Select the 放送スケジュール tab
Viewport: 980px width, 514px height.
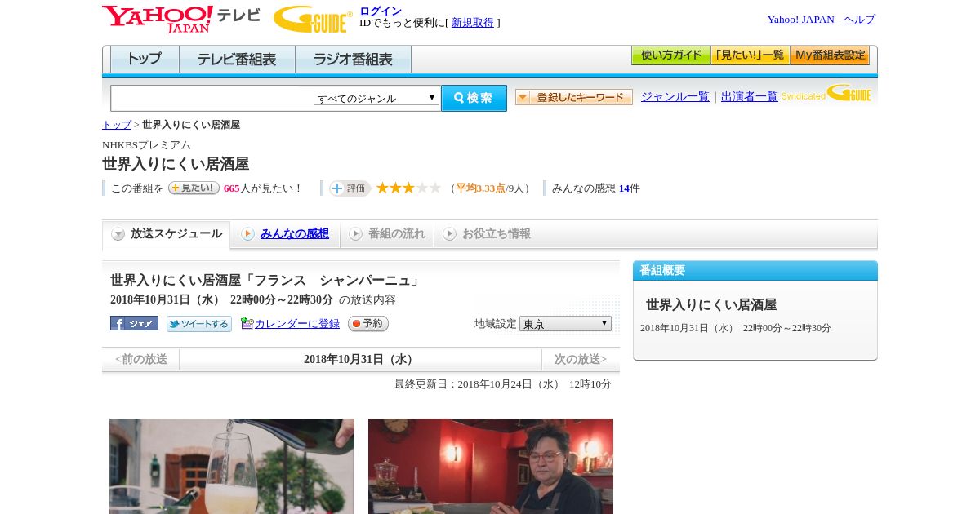[167, 234]
